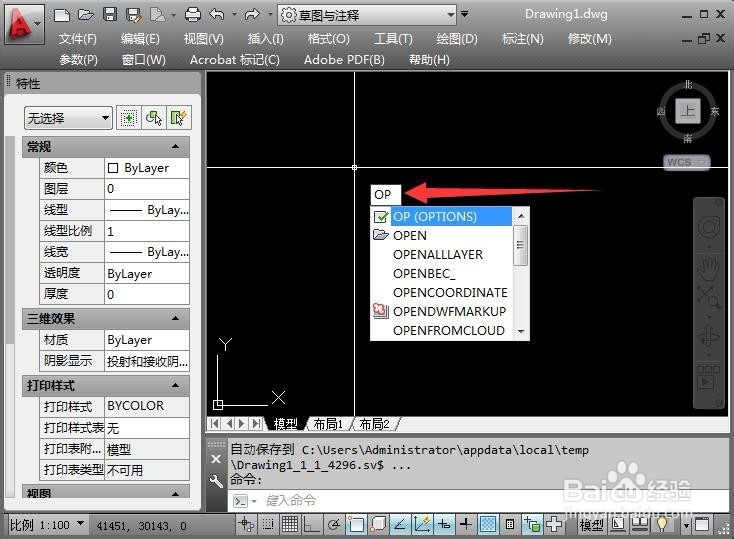The width and height of the screenshot is (734, 539).
Task: Open the 比例 1:100 scale dropdown
Action: 48,524
